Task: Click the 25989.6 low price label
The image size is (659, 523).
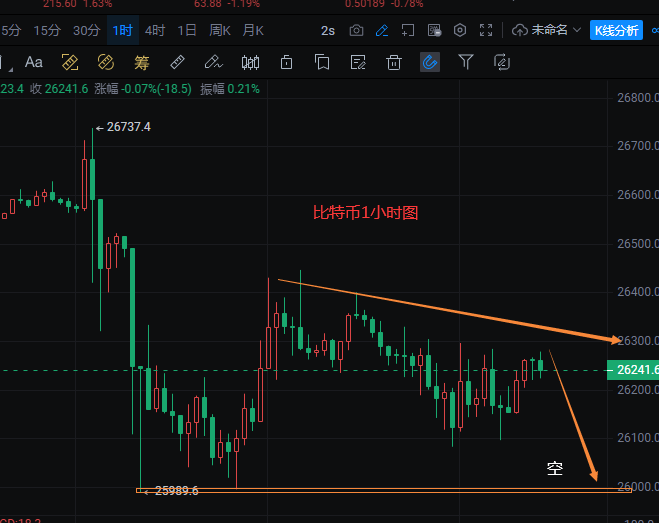Action: pyautogui.click(x=177, y=491)
